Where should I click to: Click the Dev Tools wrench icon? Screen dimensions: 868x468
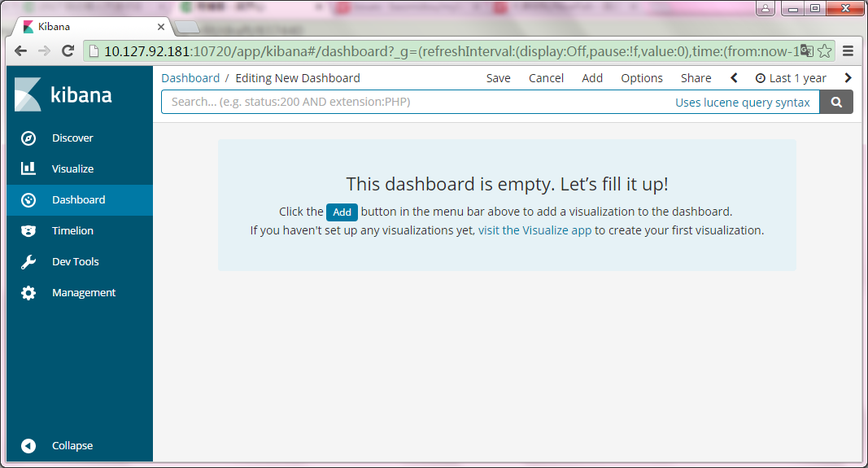pyautogui.click(x=28, y=262)
